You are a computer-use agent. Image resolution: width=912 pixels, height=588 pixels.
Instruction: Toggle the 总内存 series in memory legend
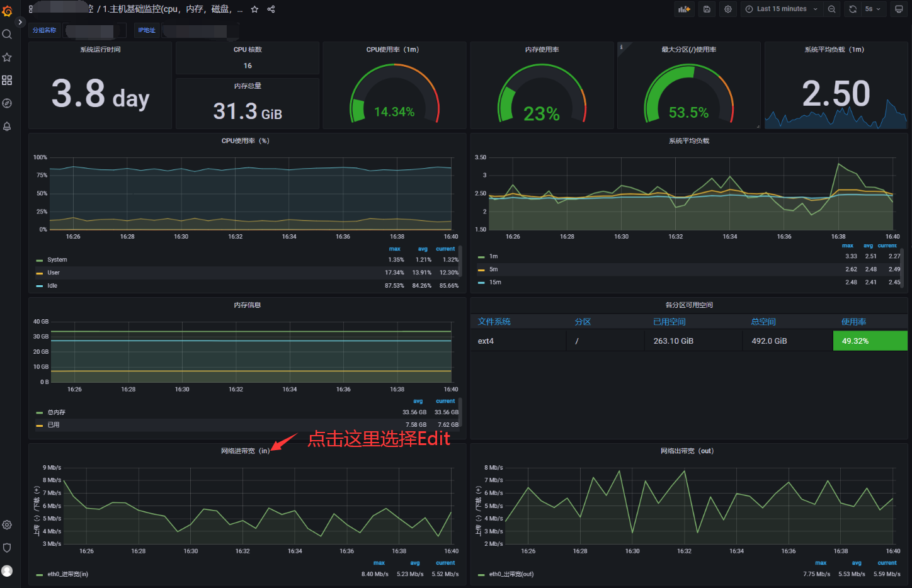57,412
